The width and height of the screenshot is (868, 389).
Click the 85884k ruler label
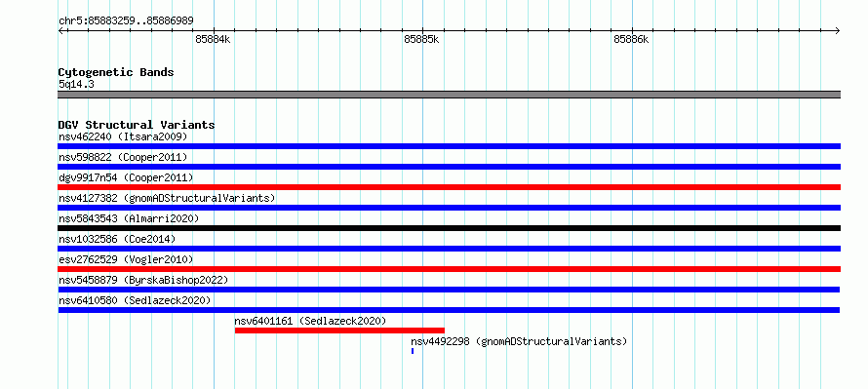[x=213, y=40]
